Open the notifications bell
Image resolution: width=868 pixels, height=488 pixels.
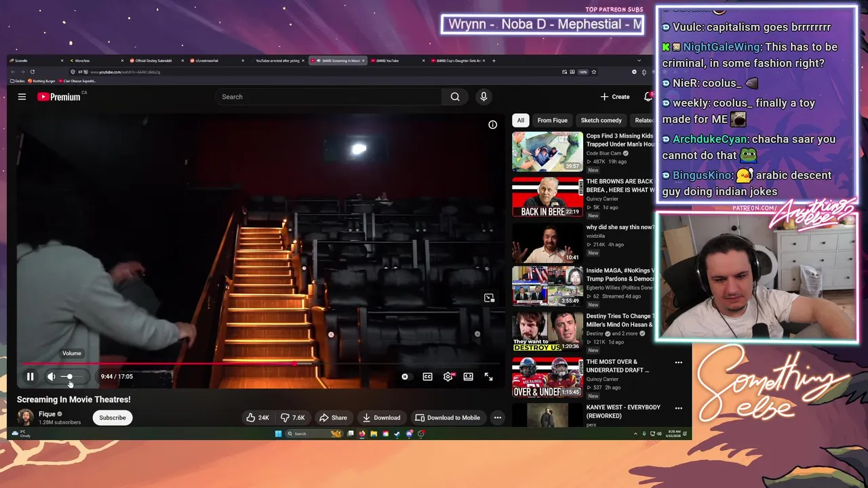click(x=648, y=97)
